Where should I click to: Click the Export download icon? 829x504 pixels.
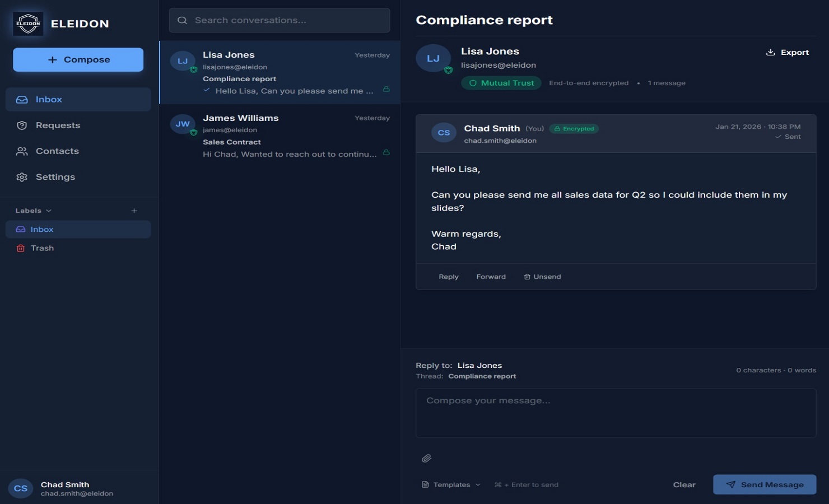pyautogui.click(x=770, y=52)
